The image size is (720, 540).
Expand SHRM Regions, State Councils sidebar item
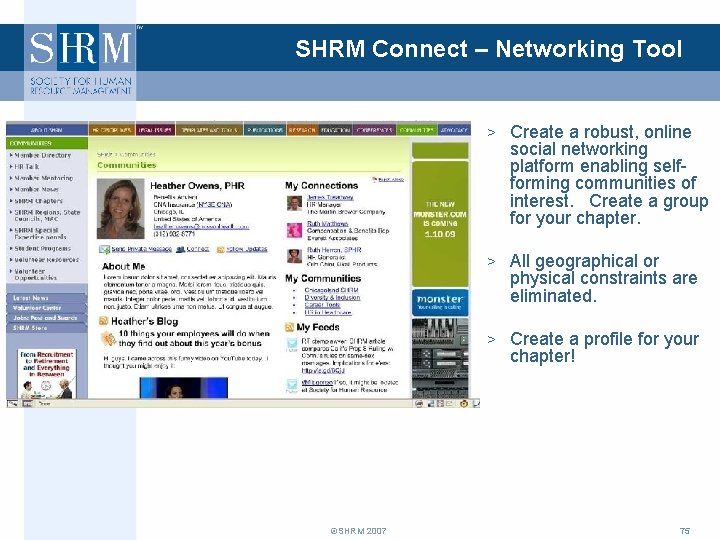(x=47, y=215)
